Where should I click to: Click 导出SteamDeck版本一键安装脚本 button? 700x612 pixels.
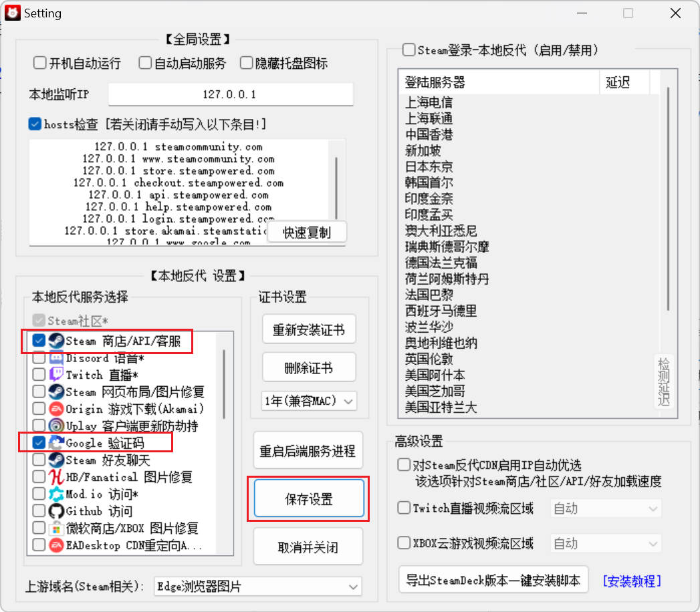493,580
